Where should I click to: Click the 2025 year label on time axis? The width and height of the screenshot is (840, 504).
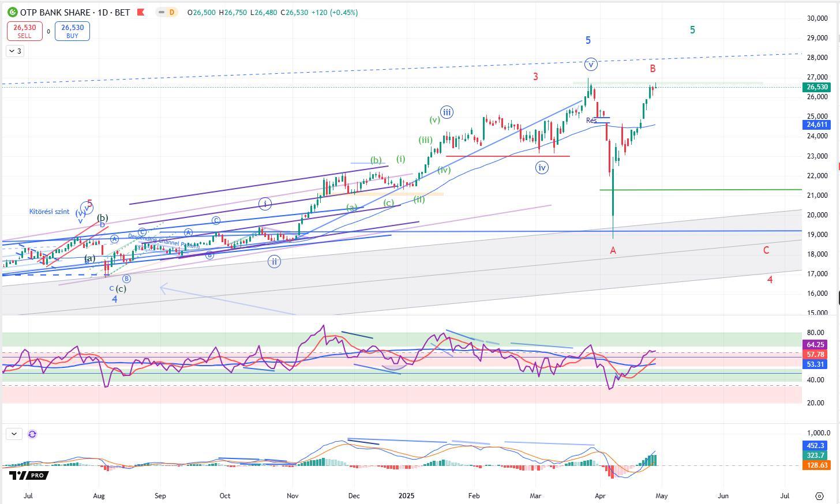(x=406, y=495)
